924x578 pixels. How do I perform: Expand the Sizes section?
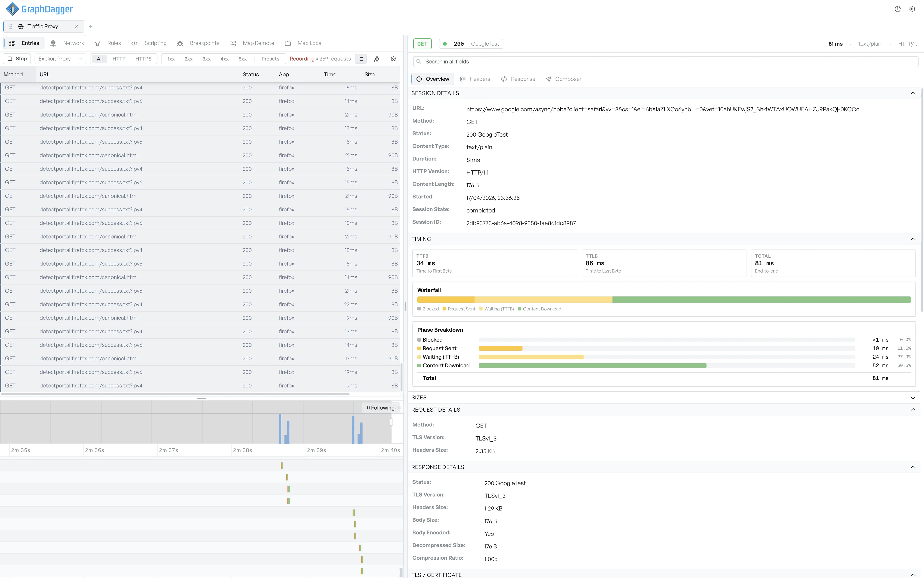point(913,398)
